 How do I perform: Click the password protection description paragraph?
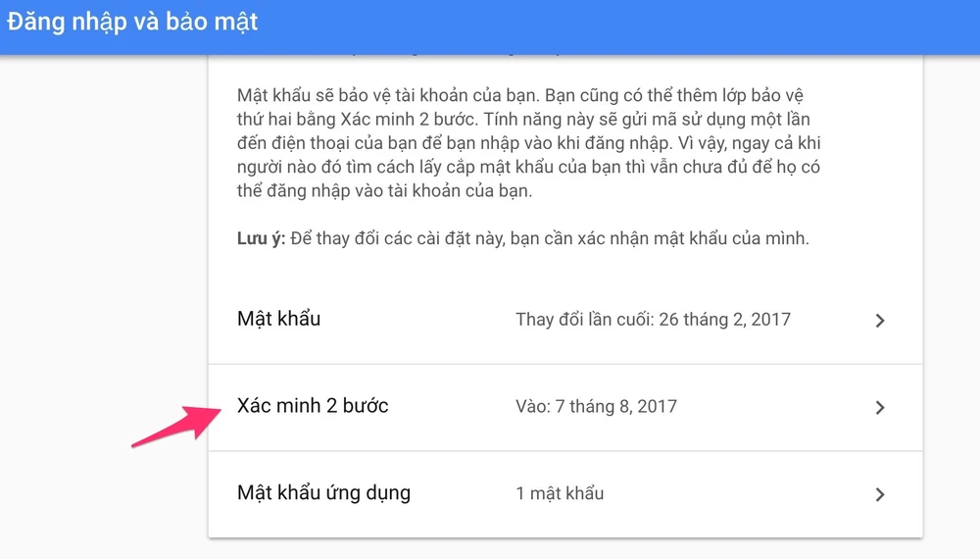click(529, 143)
